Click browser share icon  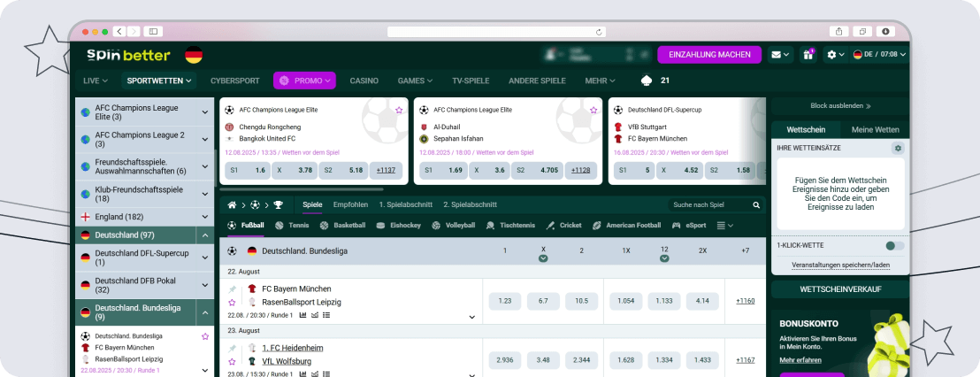pos(838,31)
